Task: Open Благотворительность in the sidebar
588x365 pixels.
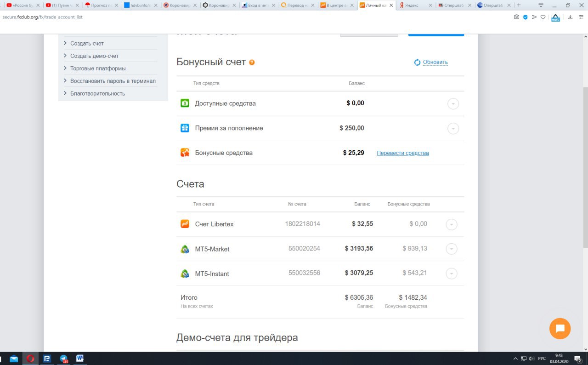Action: coord(97,93)
